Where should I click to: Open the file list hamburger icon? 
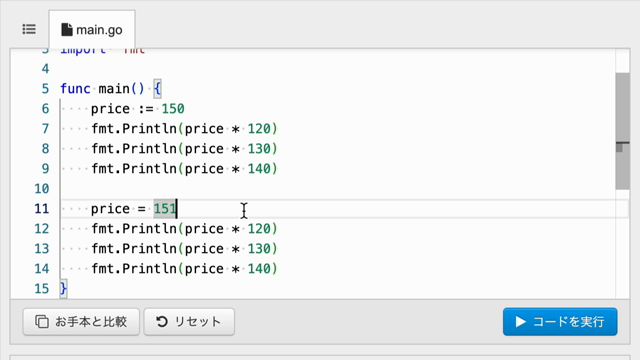pyautogui.click(x=29, y=29)
